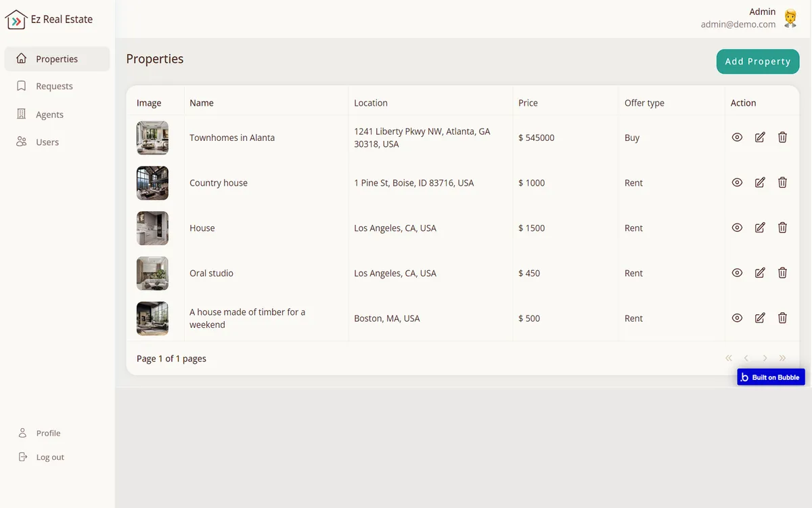Delete the Oral studio property
Screen dimensions: 812x508
tap(782, 273)
